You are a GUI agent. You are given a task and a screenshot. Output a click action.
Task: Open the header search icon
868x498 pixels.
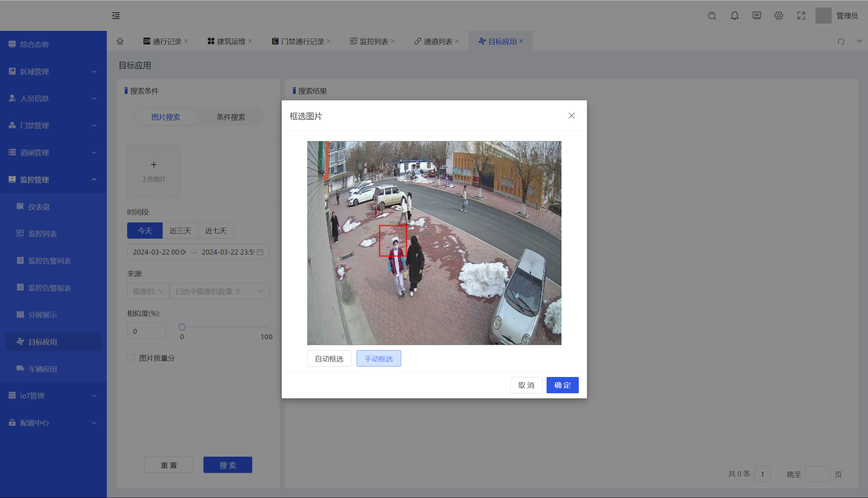click(x=712, y=16)
